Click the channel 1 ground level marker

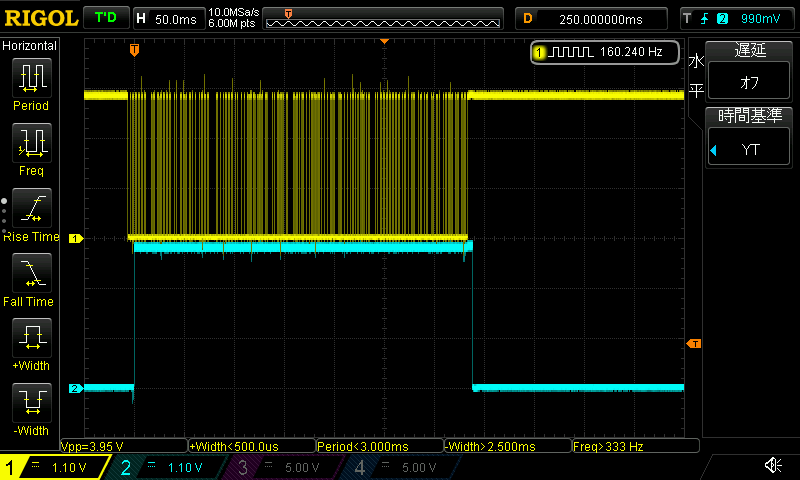click(76, 238)
